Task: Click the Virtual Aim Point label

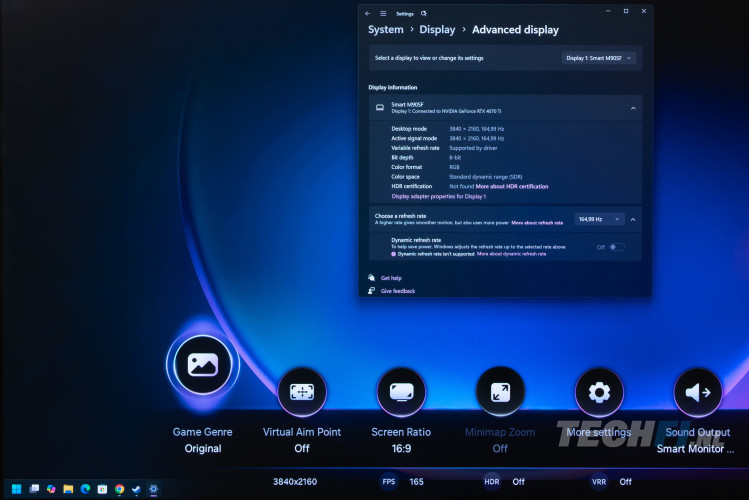Action: (302, 432)
